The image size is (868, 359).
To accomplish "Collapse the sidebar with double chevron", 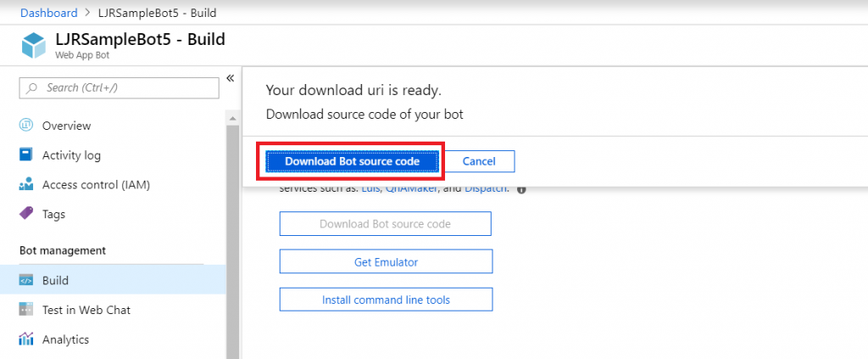I will tap(231, 78).
